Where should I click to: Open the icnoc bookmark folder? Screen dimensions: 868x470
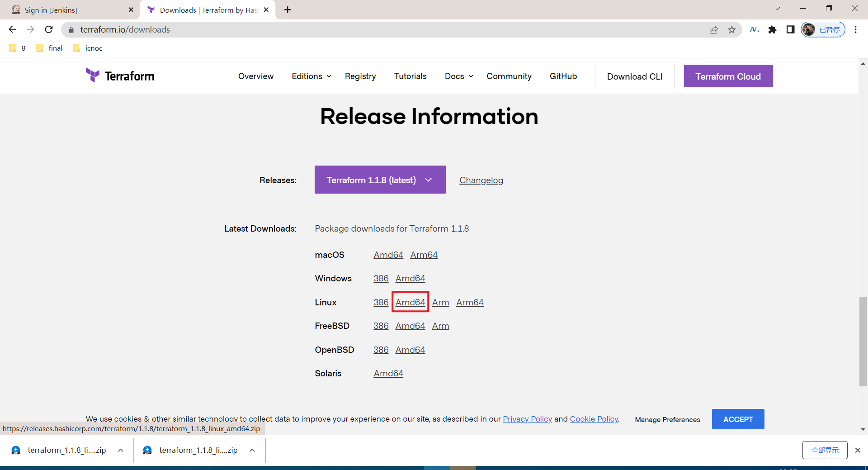coord(88,48)
